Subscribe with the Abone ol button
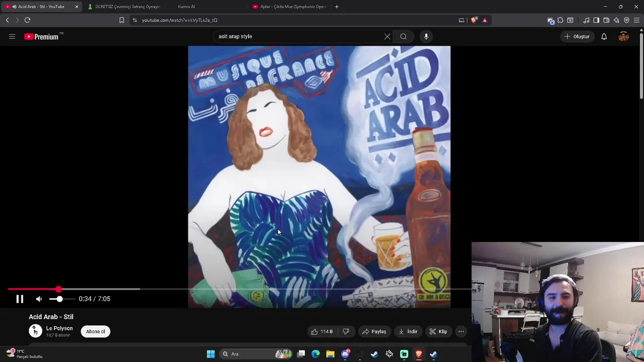The height and width of the screenshot is (362, 644). 96,331
